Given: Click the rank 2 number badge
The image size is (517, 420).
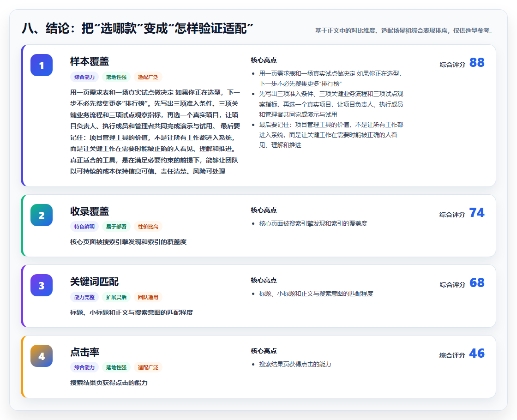Looking at the screenshot, I should click(42, 215).
